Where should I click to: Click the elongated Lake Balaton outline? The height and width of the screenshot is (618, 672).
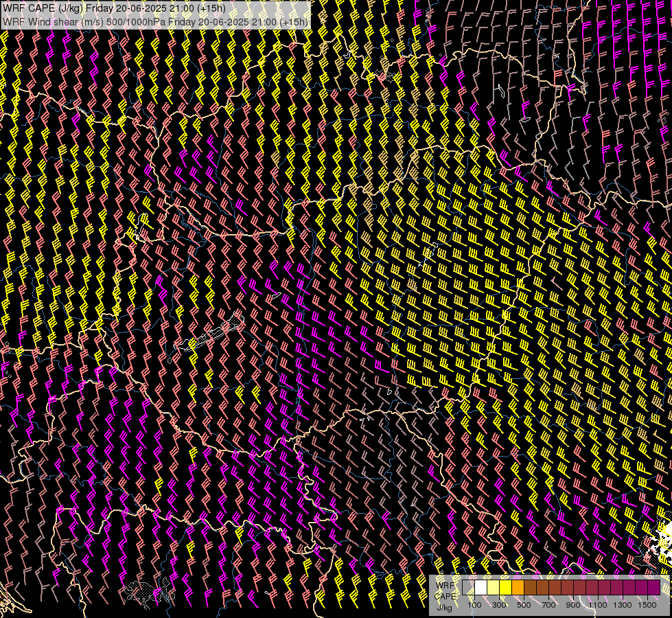(x=209, y=333)
